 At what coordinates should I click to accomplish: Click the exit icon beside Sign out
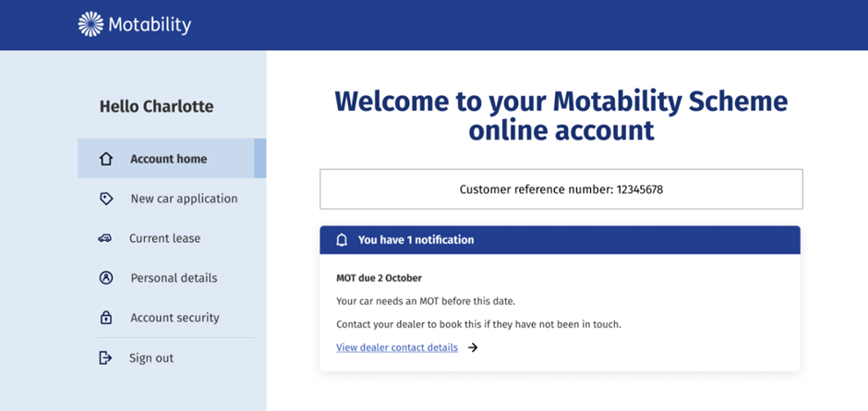tap(105, 357)
